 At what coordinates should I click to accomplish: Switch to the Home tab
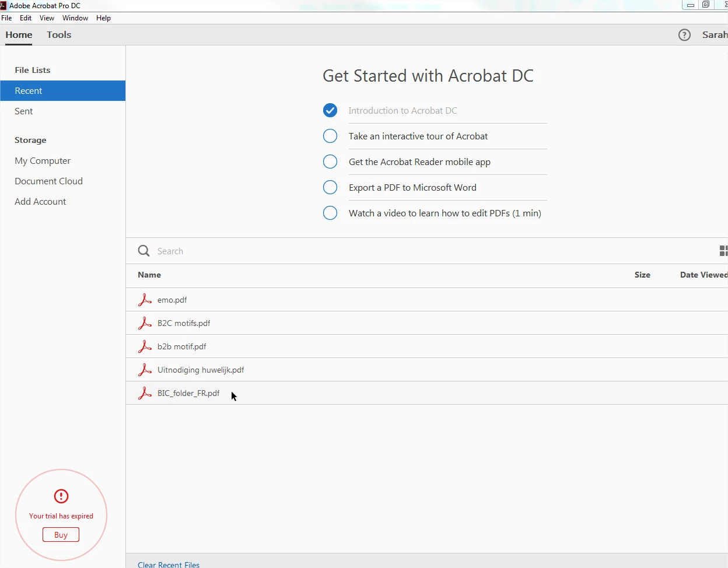tap(19, 35)
